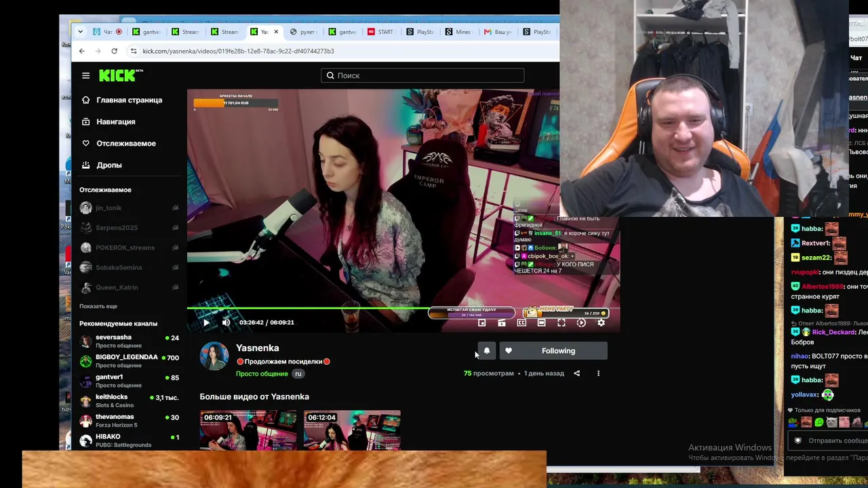Toggle mini player mode icon
The image size is (868, 488).
[482, 323]
